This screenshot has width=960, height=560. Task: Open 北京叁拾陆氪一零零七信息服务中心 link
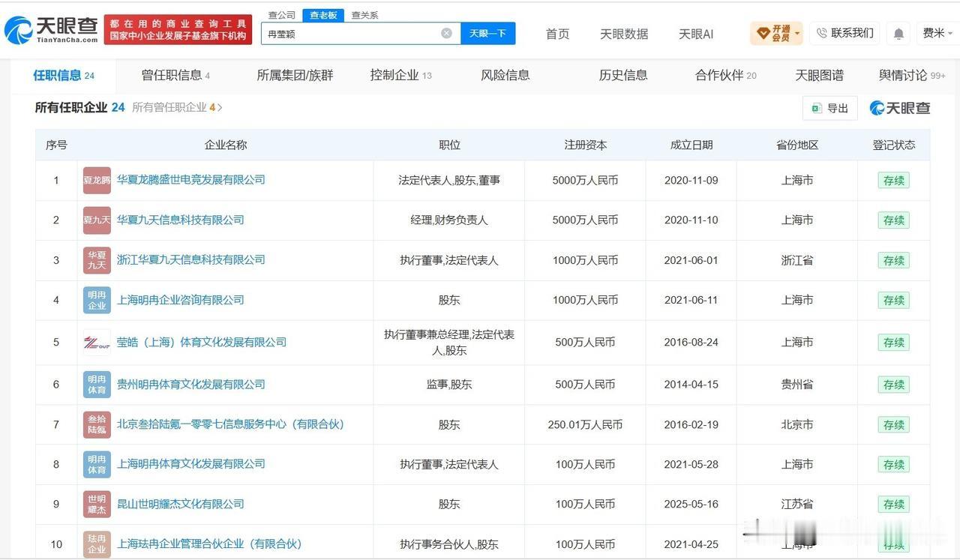click(x=230, y=424)
